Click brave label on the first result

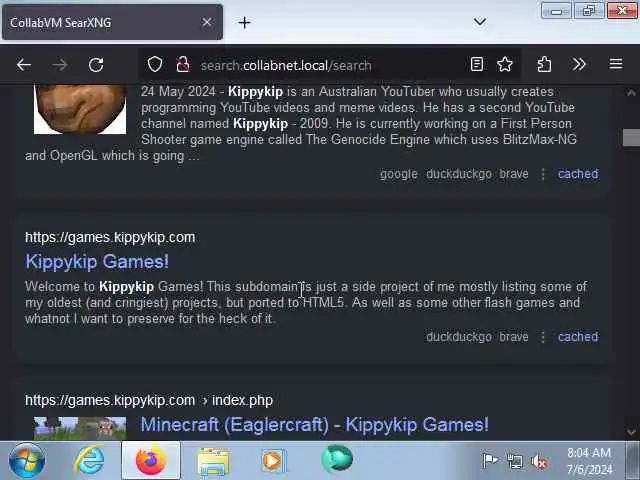[x=513, y=174]
